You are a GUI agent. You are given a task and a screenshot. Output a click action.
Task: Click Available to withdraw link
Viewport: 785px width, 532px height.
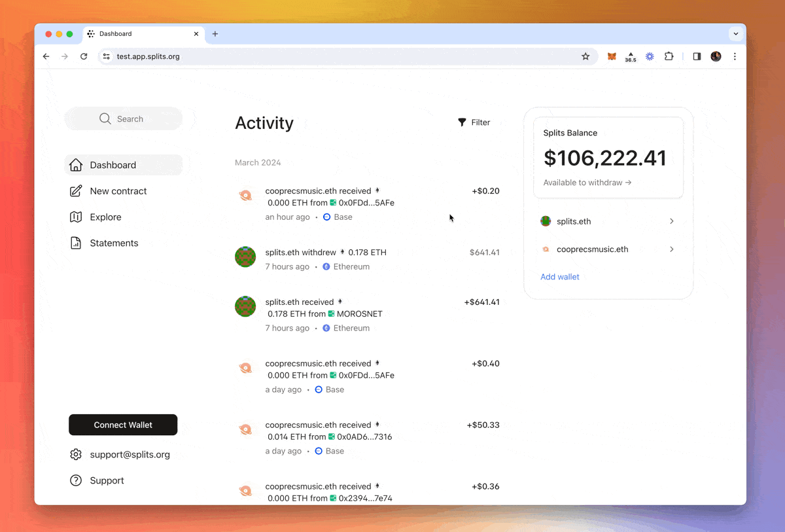point(587,183)
